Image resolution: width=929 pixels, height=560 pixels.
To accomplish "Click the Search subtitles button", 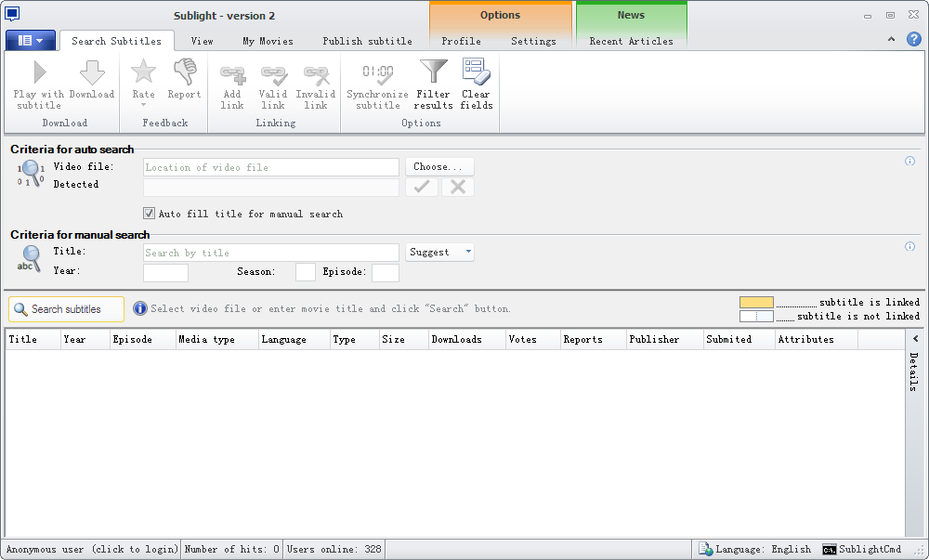I will (66, 309).
